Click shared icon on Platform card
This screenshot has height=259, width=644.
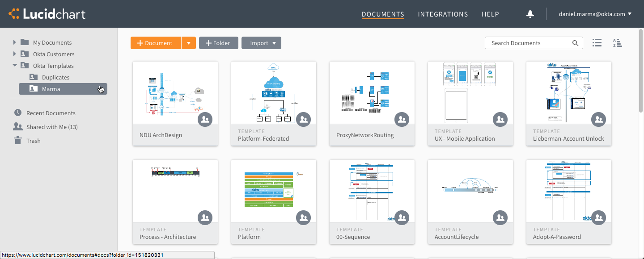303,217
